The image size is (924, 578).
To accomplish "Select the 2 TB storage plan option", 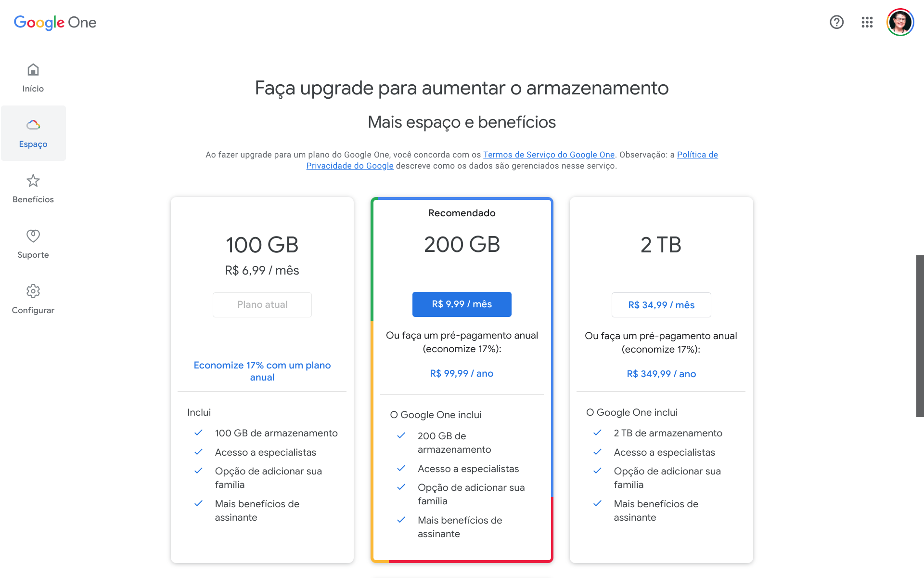I will coord(661,304).
